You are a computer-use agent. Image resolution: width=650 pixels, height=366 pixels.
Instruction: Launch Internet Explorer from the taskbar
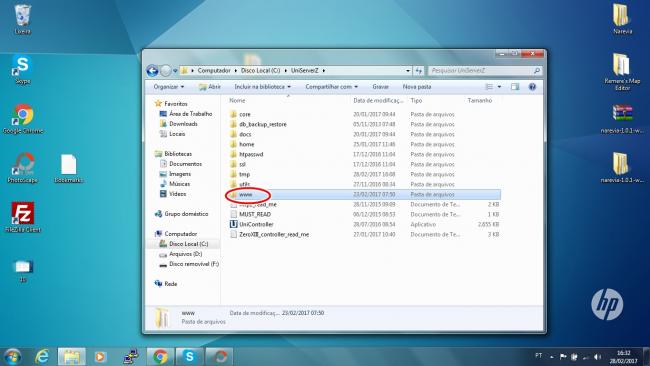click(42, 356)
